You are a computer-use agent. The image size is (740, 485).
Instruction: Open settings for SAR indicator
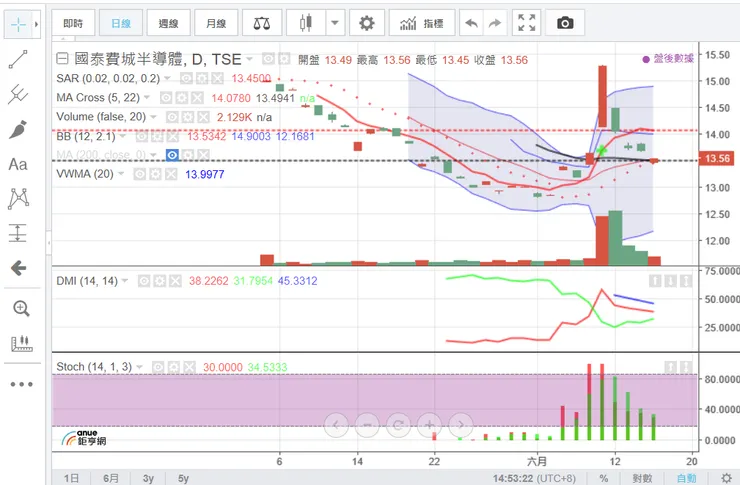(x=202, y=78)
